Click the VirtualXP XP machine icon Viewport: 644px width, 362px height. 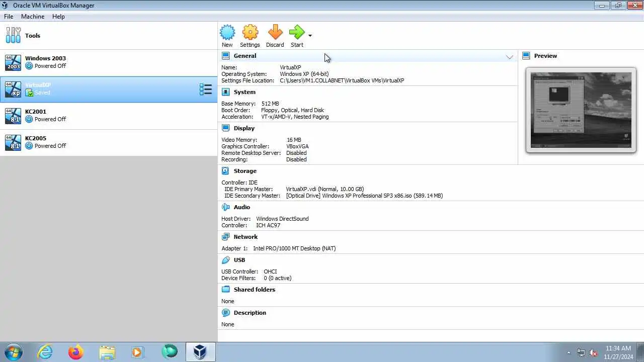(x=13, y=89)
